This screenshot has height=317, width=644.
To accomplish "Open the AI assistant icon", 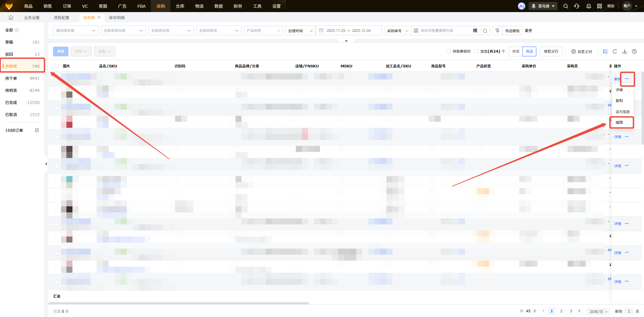I will tap(521, 6).
